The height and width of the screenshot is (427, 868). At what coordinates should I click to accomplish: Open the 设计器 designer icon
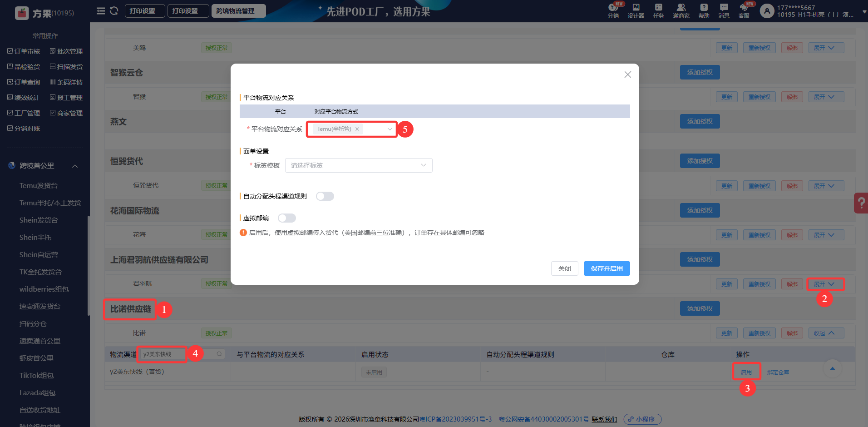636,11
